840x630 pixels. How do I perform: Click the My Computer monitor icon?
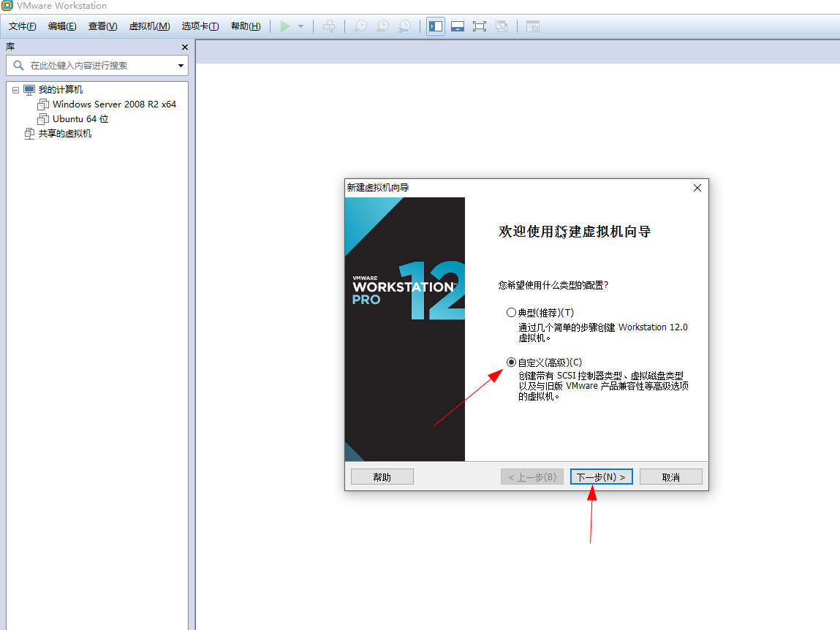coord(29,89)
